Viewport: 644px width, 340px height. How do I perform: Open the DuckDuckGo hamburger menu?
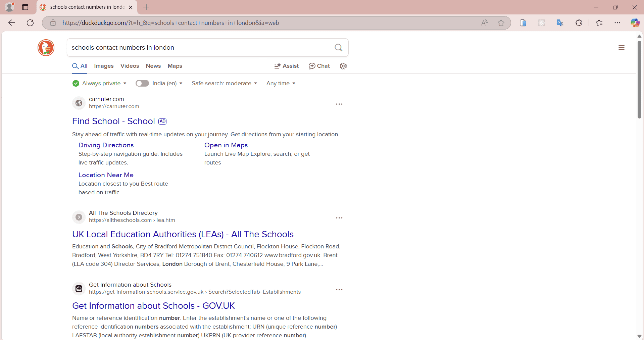[x=621, y=48]
